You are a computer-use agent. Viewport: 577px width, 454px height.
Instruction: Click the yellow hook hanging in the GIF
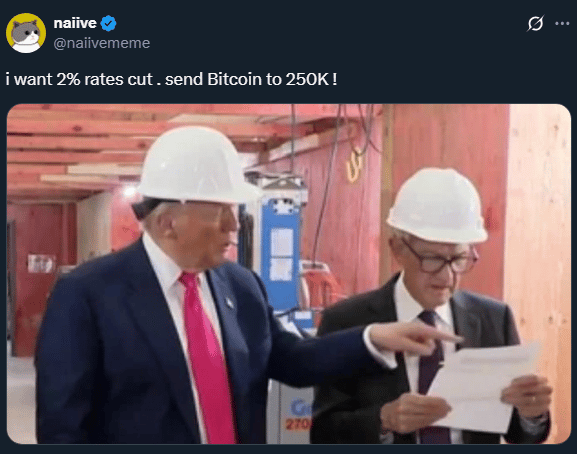[x=354, y=164]
